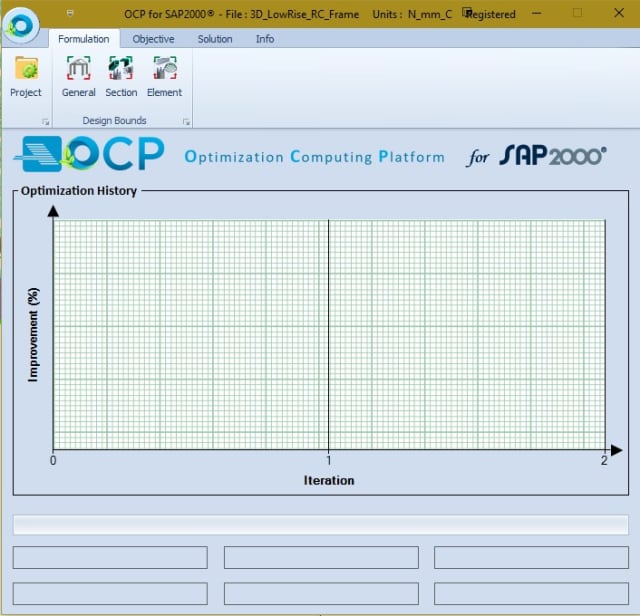Switch to the Formulation tab

pyautogui.click(x=84, y=39)
